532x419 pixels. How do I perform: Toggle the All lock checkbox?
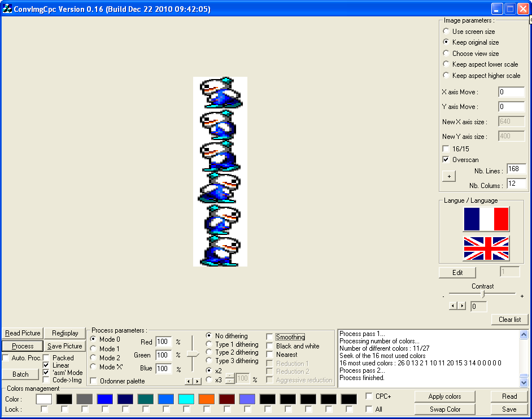(x=369, y=409)
